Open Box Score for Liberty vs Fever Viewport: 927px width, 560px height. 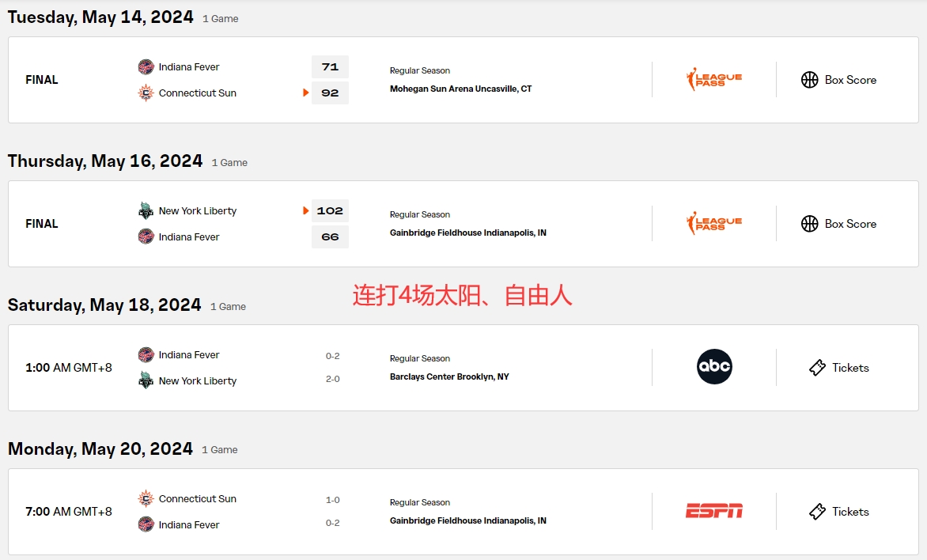pos(839,224)
